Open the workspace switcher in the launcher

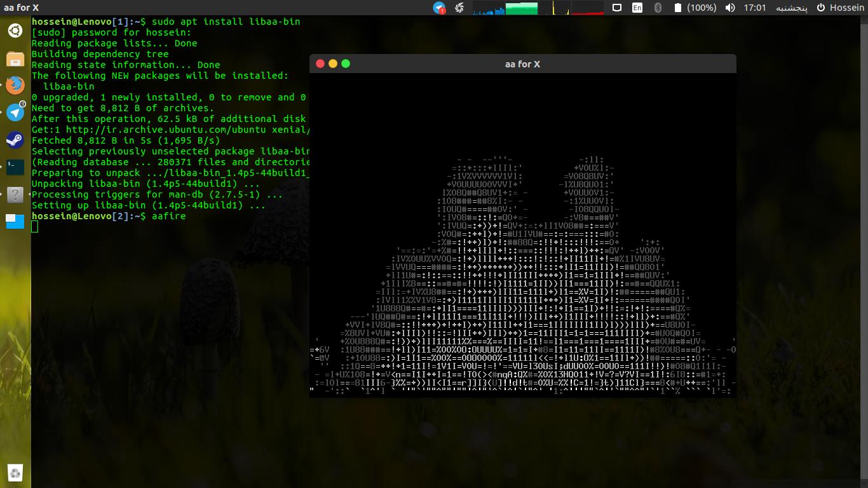(15, 221)
